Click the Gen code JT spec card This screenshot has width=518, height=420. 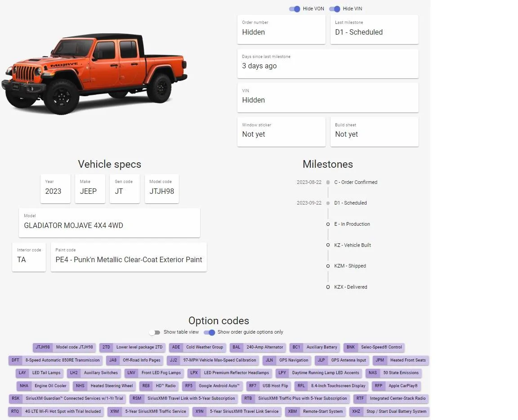(125, 189)
